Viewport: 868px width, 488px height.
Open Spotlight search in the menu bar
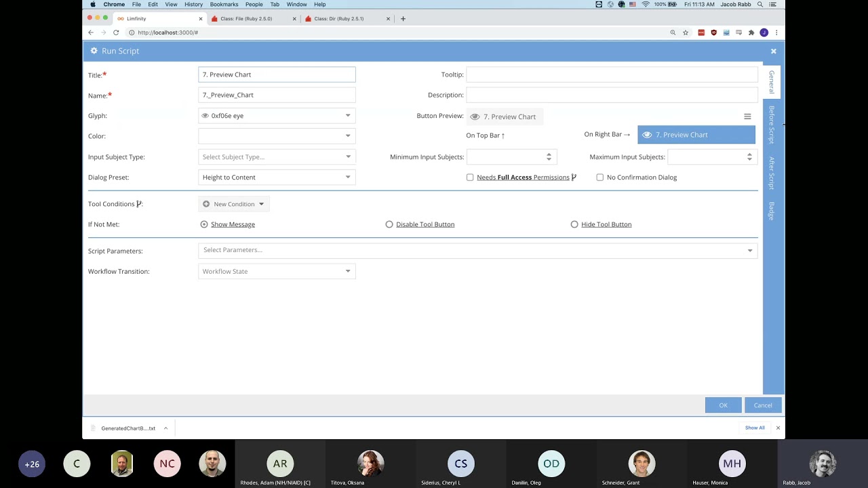(x=760, y=4)
